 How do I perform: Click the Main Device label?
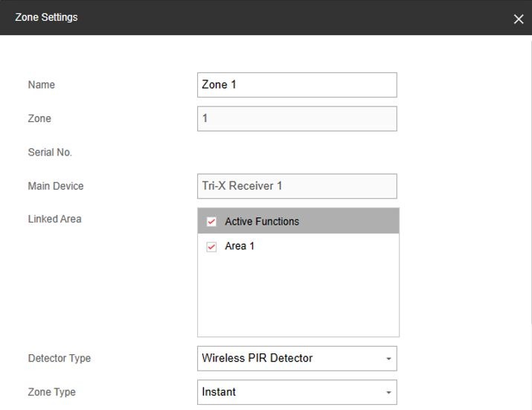tap(56, 186)
